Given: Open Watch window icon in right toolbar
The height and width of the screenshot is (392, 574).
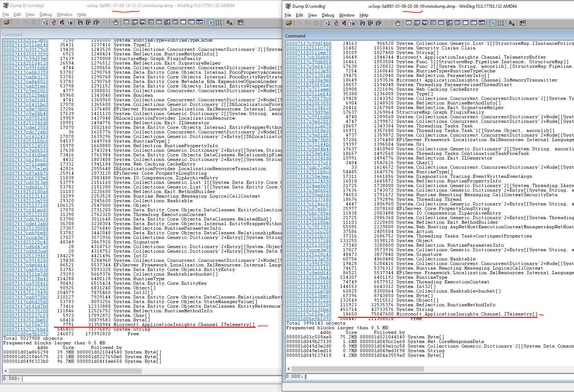Looking at the screenshot, I should pyautogui.click(x=417, y=23).
